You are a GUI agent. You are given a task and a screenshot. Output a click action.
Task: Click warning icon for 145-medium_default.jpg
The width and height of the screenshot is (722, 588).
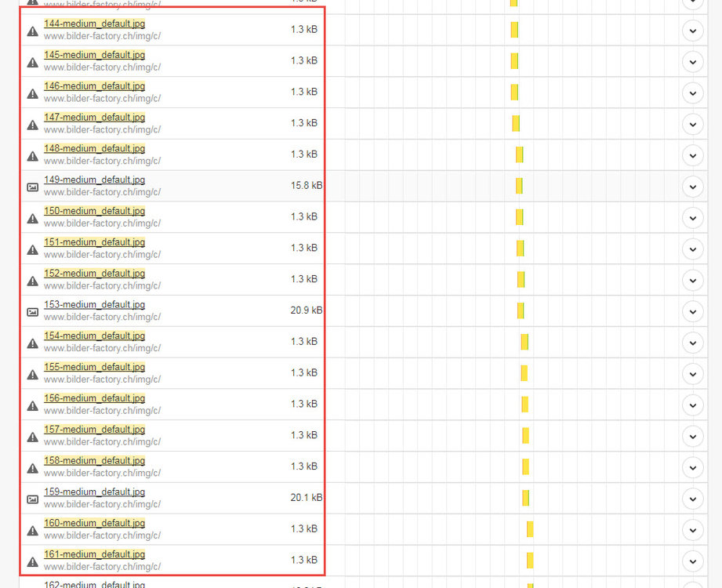[32, 62]
